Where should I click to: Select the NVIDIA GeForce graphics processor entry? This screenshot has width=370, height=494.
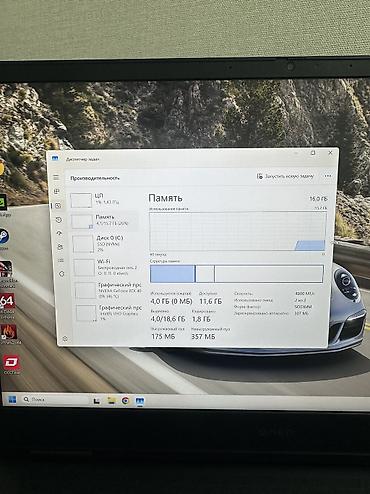point(108,290)
